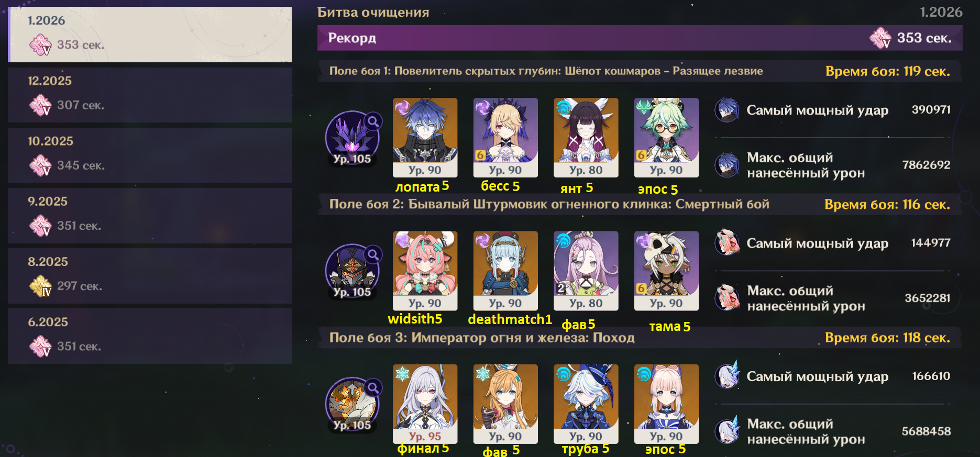Viewport: 980px width, 457px height.
Task: Click the Рекорд header bar
Action: click(640, 38)
